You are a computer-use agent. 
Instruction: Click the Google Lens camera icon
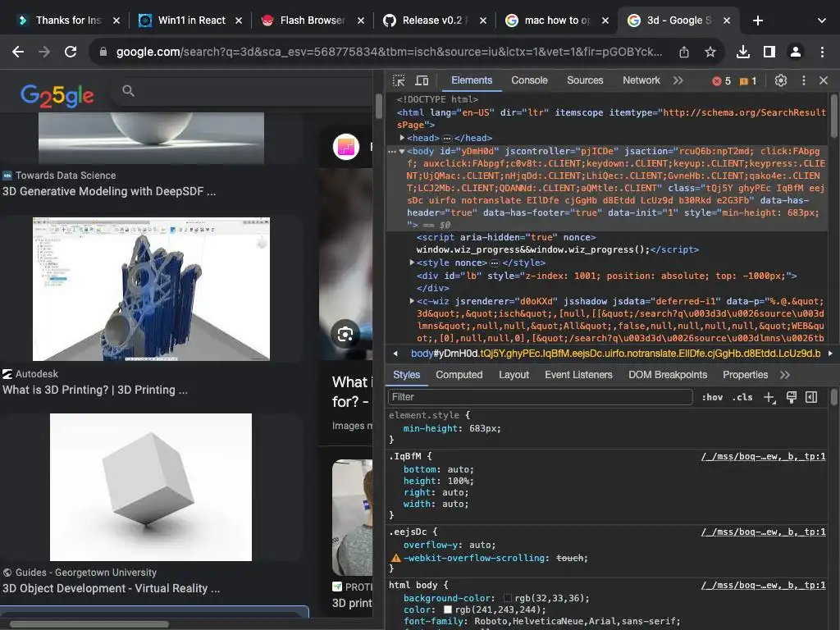[x=345, y=335]
